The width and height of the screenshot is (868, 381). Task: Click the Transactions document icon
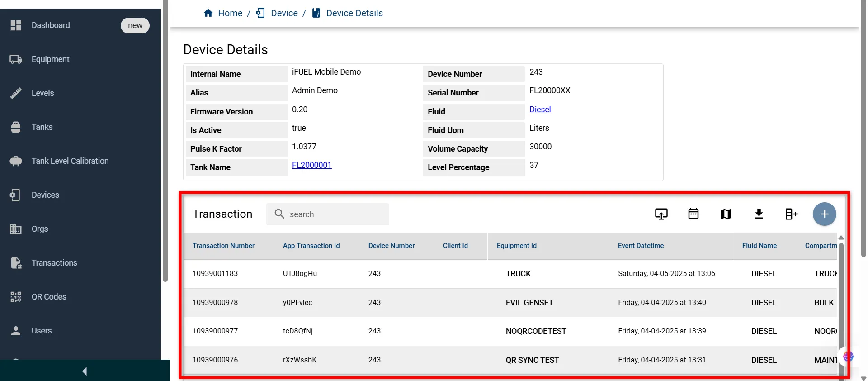[16, 263]
